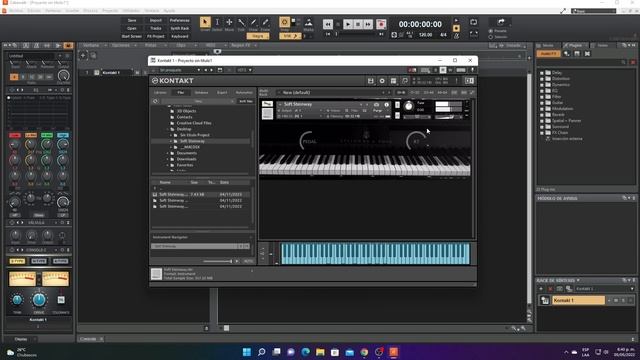Expand the Delay plugin folder
This screenshot has height=360, width=640.
coord(542,73)
